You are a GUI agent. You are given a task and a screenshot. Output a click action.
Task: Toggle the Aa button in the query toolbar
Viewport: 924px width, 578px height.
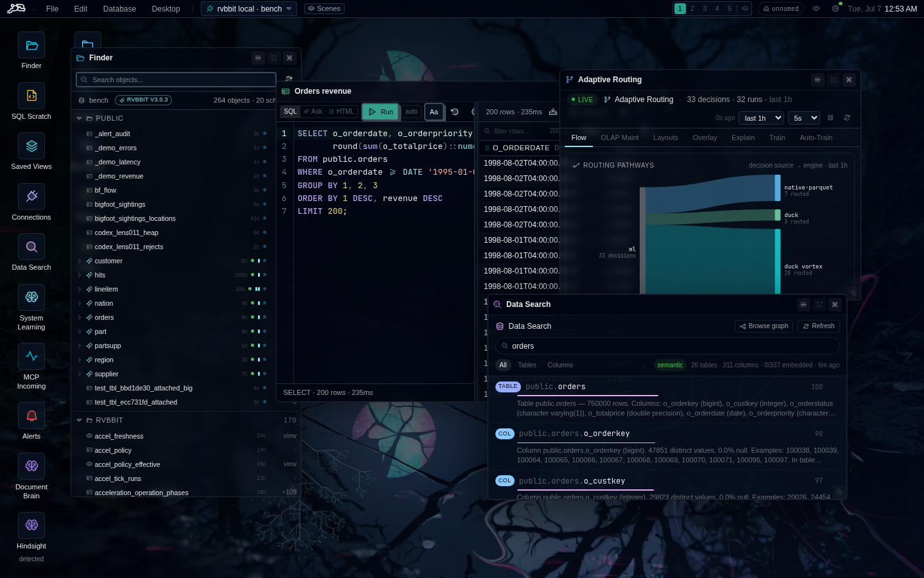tap(434, 112)
